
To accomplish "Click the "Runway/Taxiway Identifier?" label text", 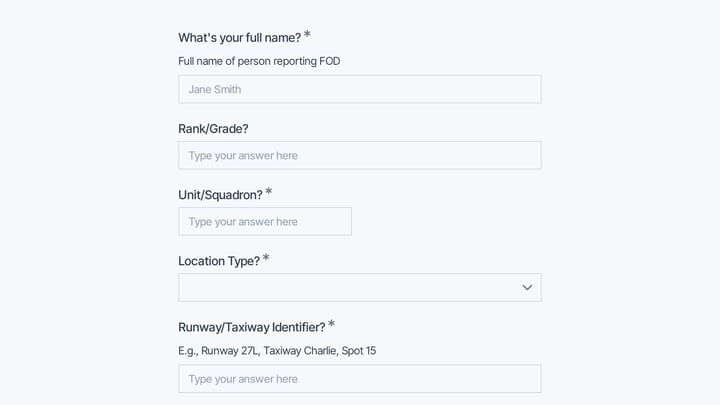I will point(252,327).
